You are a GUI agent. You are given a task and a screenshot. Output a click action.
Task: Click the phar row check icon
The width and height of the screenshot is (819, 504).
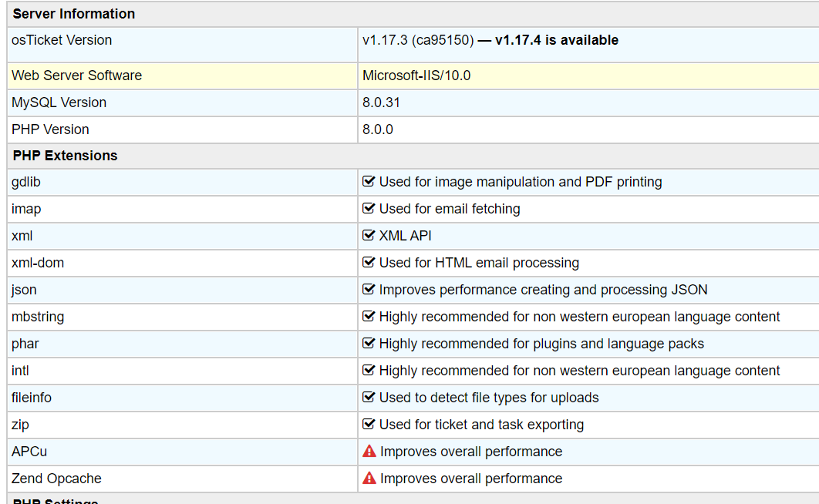[369, 344]
